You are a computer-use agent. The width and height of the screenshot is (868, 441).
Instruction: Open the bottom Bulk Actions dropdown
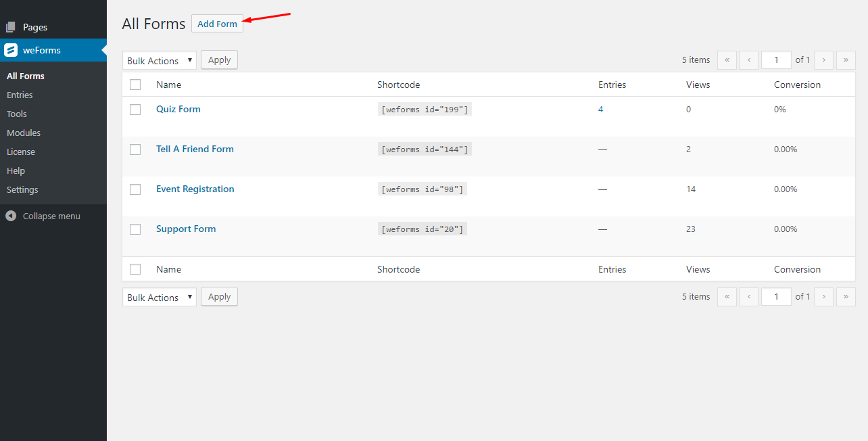(160, 297)
